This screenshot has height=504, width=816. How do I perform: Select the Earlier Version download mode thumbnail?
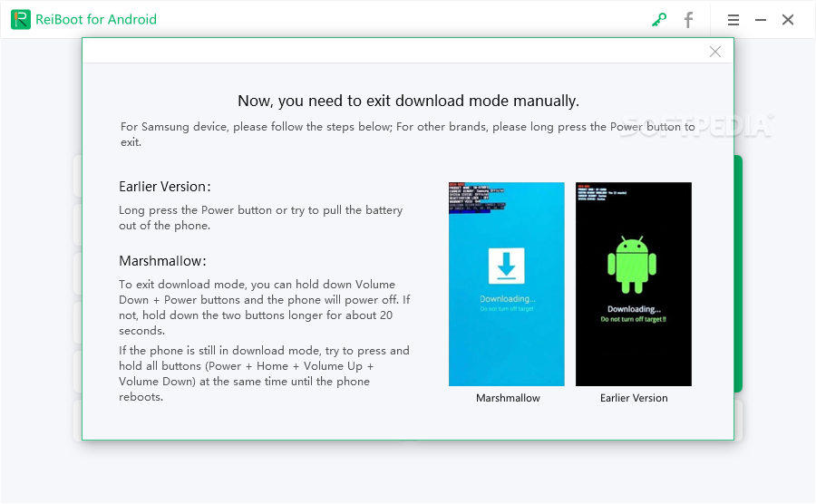click(634, 284)
